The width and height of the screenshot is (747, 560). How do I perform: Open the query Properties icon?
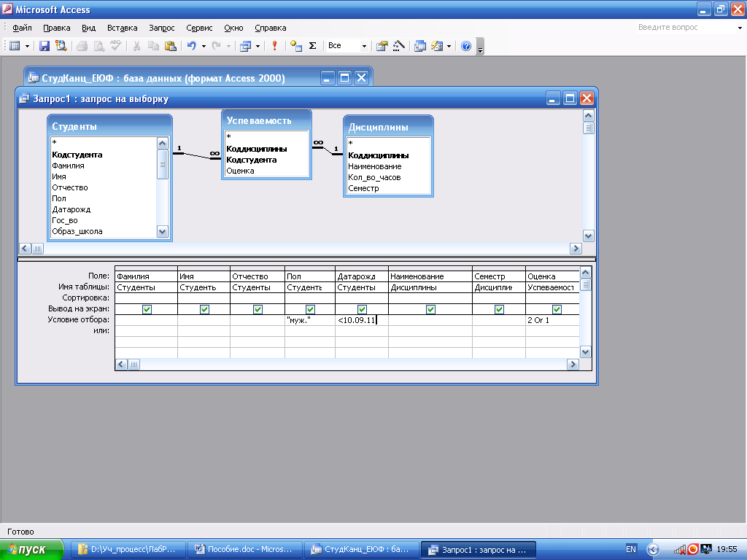(382, 46)
